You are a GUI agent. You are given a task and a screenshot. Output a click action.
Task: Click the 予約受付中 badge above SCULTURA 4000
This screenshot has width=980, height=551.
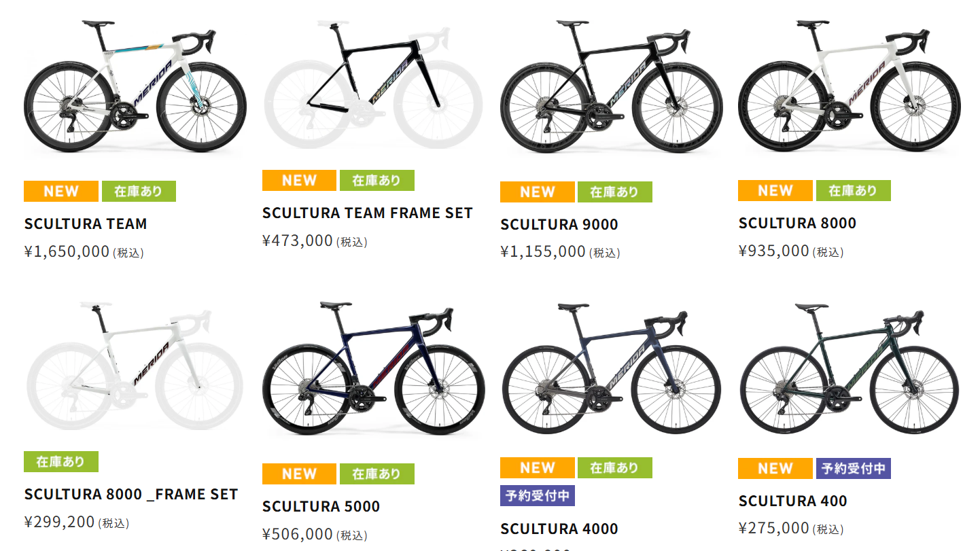[538, 495]
